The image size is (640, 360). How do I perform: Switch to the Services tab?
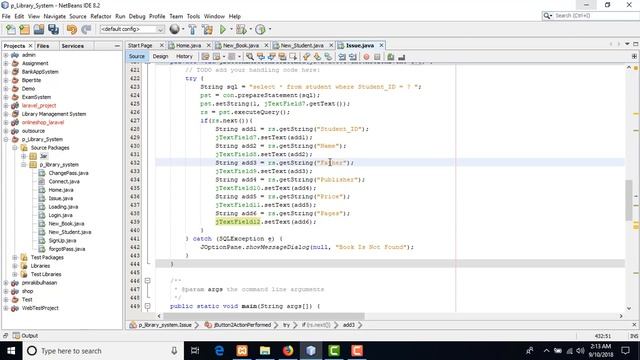click(73, 46)
